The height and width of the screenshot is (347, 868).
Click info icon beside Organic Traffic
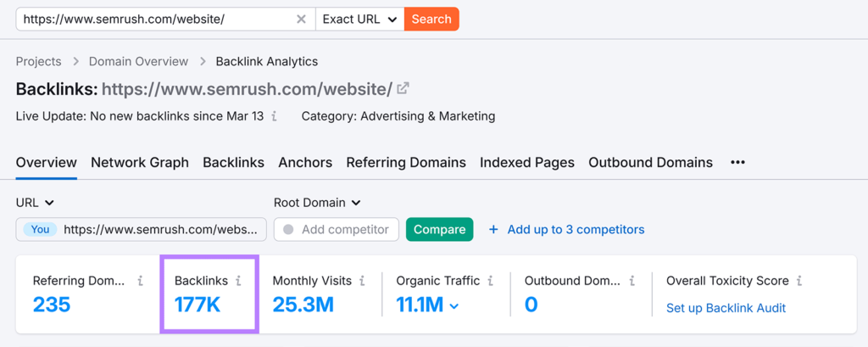click(490, 281)
